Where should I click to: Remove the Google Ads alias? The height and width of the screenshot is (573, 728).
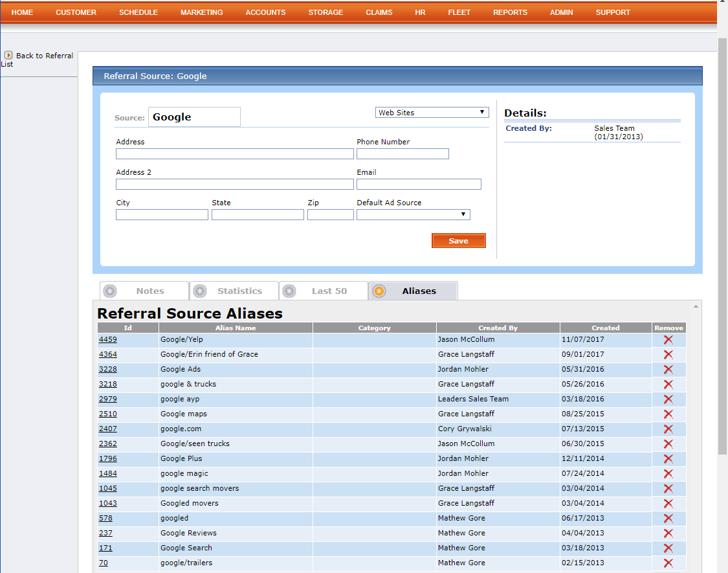pyautogui.click(x=668, y=370)
